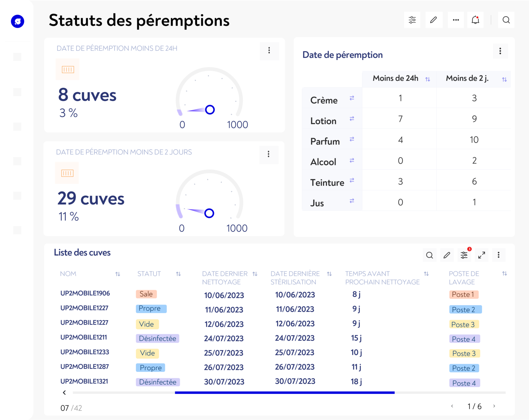
Task: Sort table by Moins de 24h column
Action: (428, 80)
